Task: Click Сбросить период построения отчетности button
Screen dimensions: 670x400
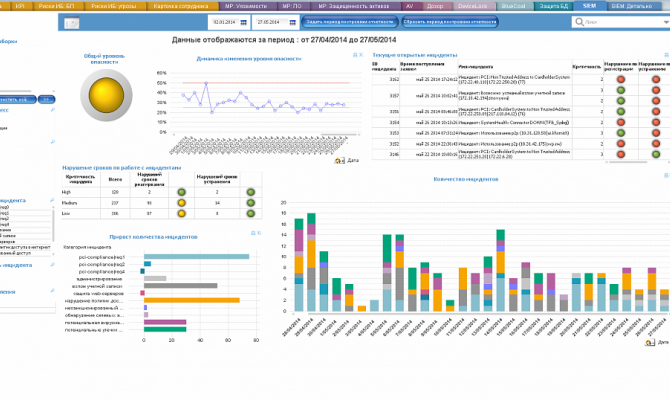Action: [x=450, y=22]
